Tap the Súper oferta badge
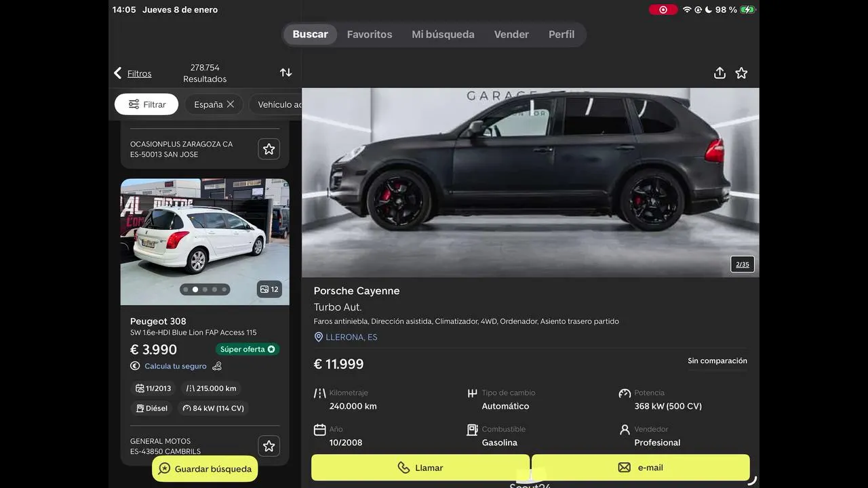Image resolution: width=868 pixels, height=488 pixels. pos(248,349)
